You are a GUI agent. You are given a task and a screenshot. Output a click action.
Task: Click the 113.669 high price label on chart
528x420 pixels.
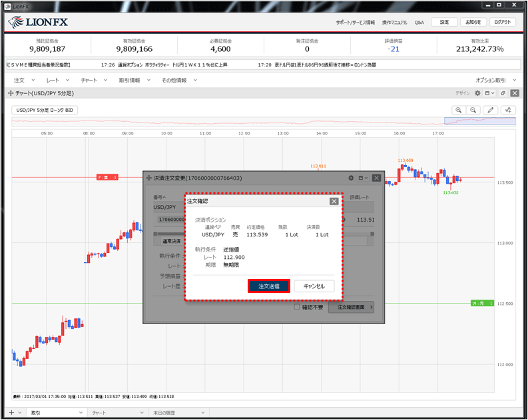point(405,160)
